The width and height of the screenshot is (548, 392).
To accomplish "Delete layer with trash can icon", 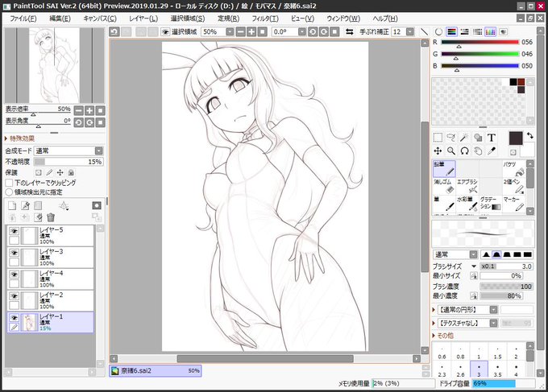I will pyautogui.click(x=51, y=217).
